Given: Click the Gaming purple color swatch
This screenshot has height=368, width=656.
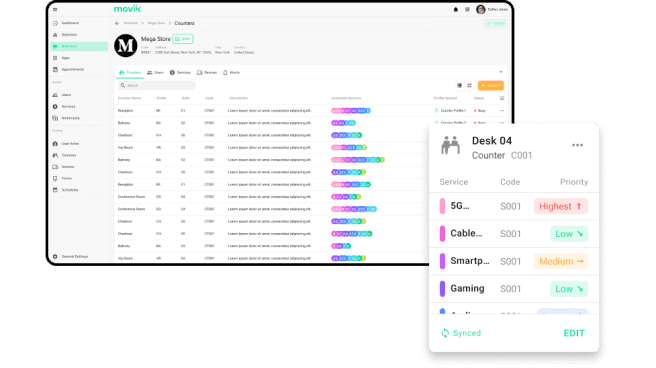Looking at the screenshot, I should click(442, 289).
